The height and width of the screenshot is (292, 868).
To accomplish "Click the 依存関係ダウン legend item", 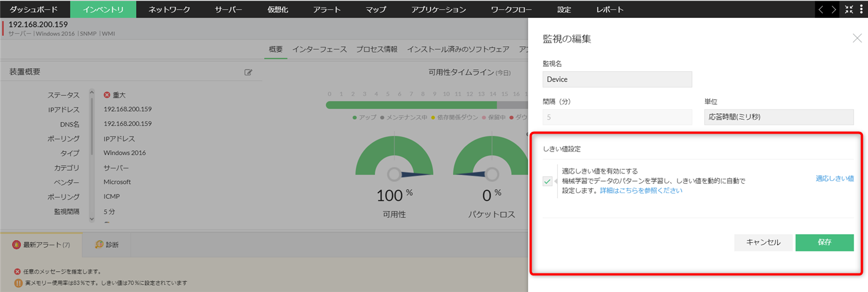I will [455, 117].
